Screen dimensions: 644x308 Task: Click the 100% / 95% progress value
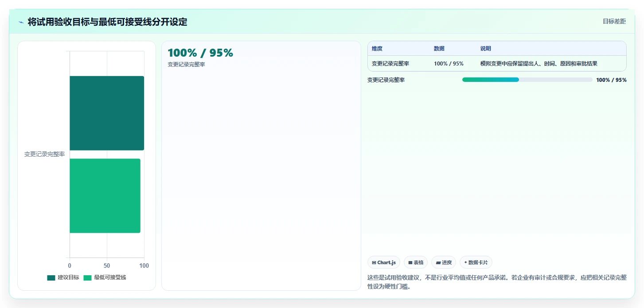pos(611,80)
